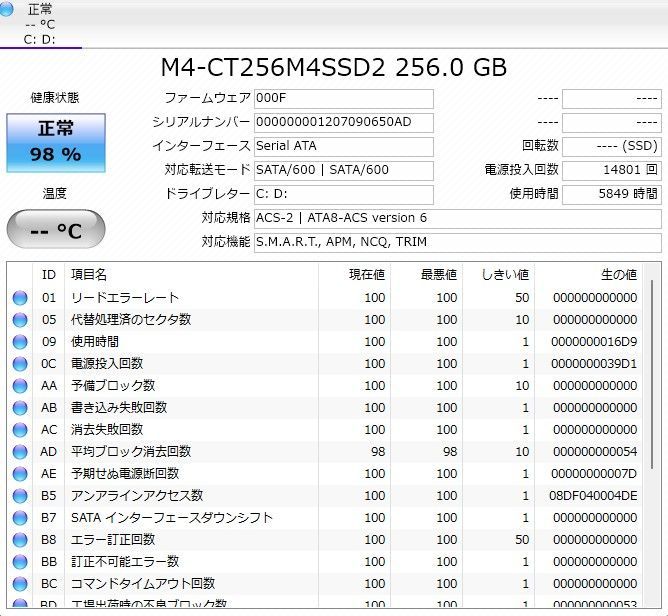Click the standard field ACS-2 | ATA8-ACS version 6
The height and width of the screenshot is (616, 668).
[458, 218]
